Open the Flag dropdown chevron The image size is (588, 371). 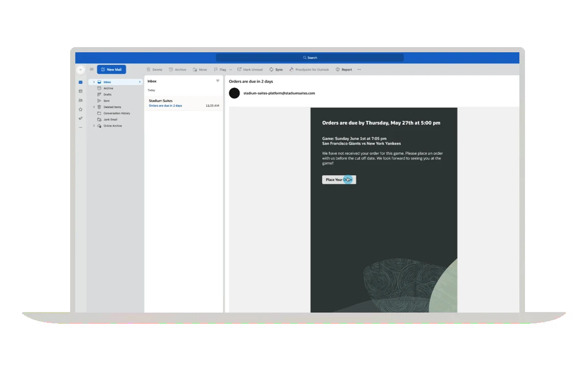pyautogui.click(x=231, y=70)
